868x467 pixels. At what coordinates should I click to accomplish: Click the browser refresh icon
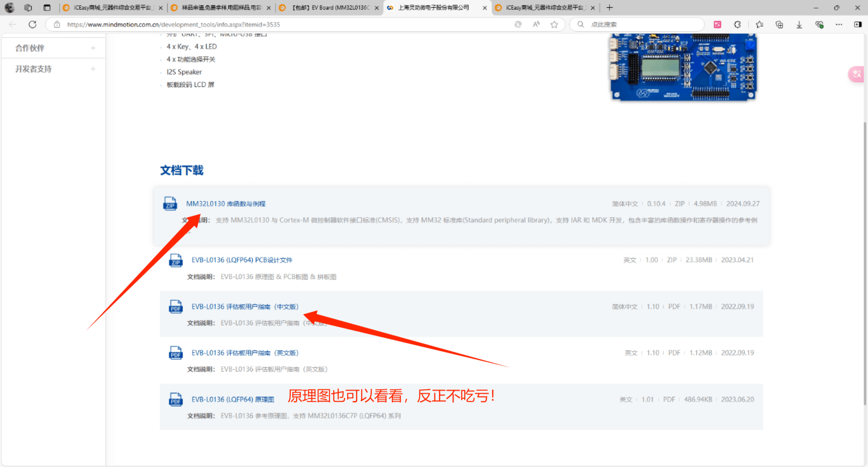pos(33,24)
